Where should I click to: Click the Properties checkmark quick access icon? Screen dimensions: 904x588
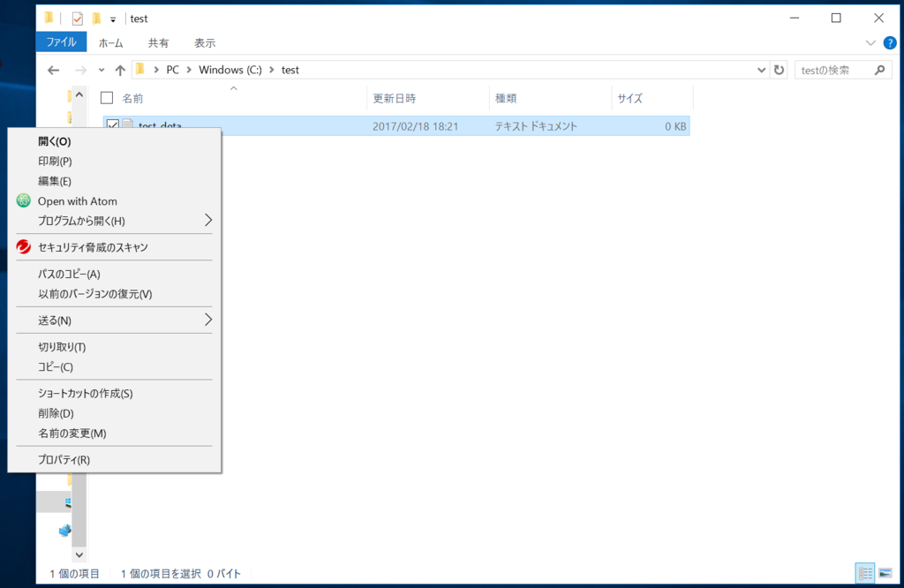click(78, 19)
